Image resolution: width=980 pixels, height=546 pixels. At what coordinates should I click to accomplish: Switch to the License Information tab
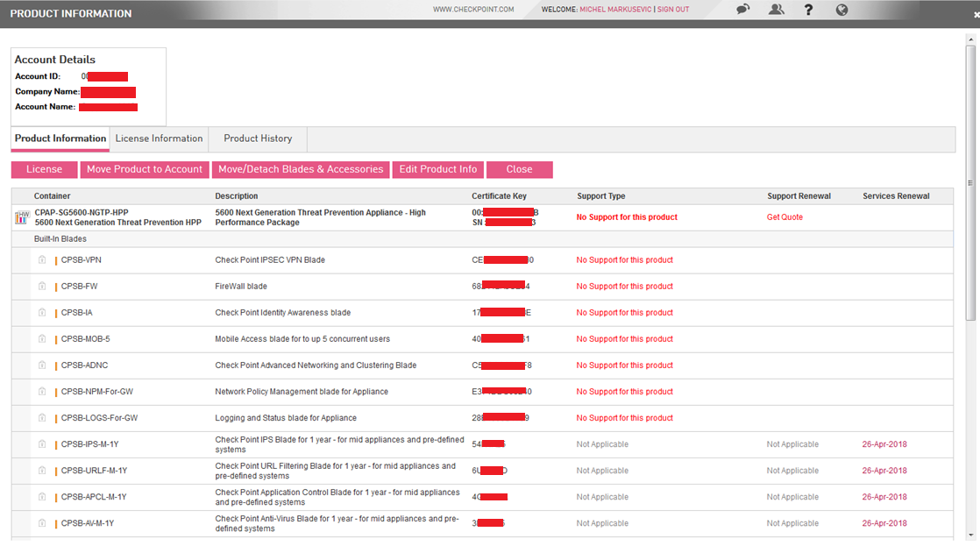tap(159, 138)
